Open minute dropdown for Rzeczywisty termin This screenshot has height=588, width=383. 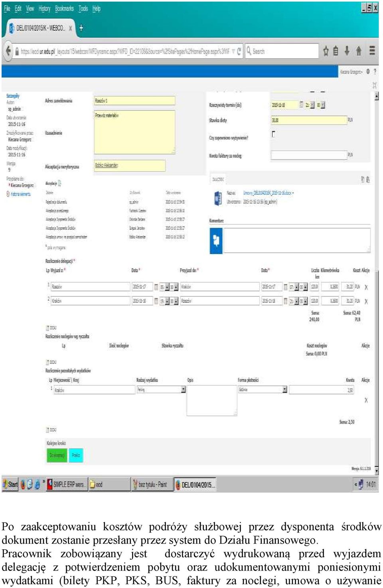(323, 105)
